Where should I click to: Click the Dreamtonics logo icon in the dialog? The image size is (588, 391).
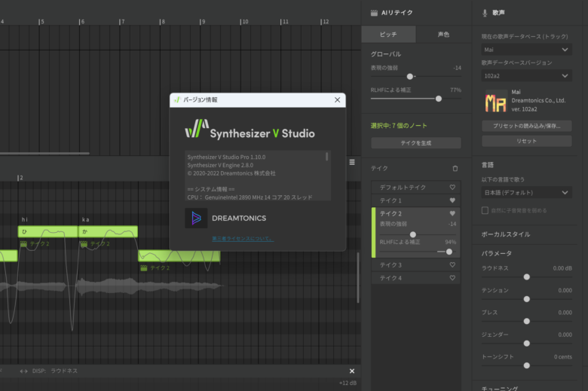pos(197,218)
